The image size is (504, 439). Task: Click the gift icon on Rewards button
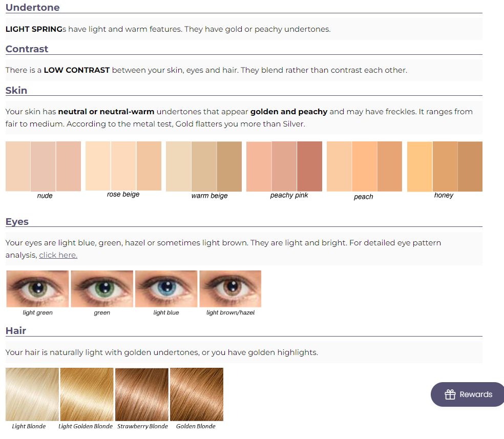click(450, 394)
